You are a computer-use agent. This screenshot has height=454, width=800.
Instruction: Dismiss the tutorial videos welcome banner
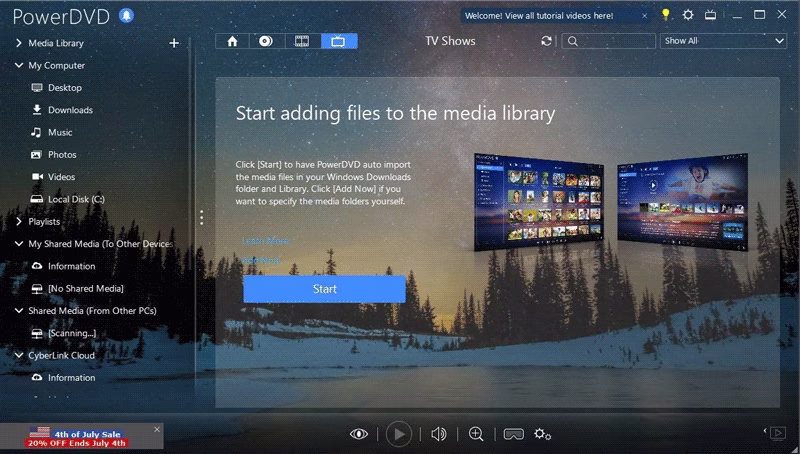pos(644,16)
